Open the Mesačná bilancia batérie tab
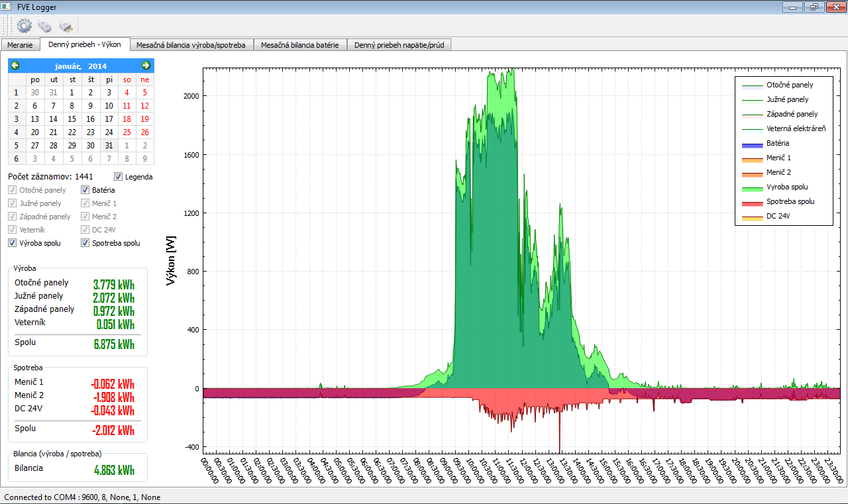848x504 pixels. tap(300, 45)
